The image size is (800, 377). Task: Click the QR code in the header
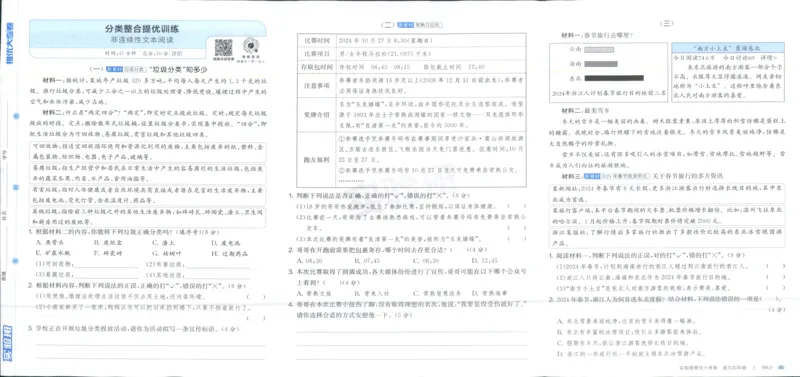223,47
